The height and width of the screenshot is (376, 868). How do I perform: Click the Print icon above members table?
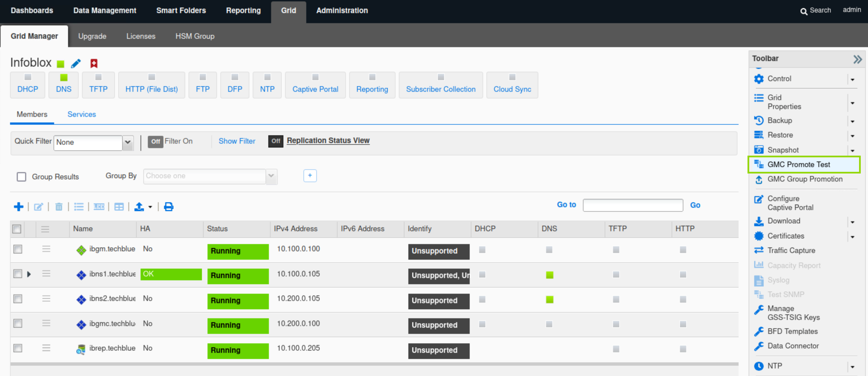pyautogui.click(x=168, y=206)
